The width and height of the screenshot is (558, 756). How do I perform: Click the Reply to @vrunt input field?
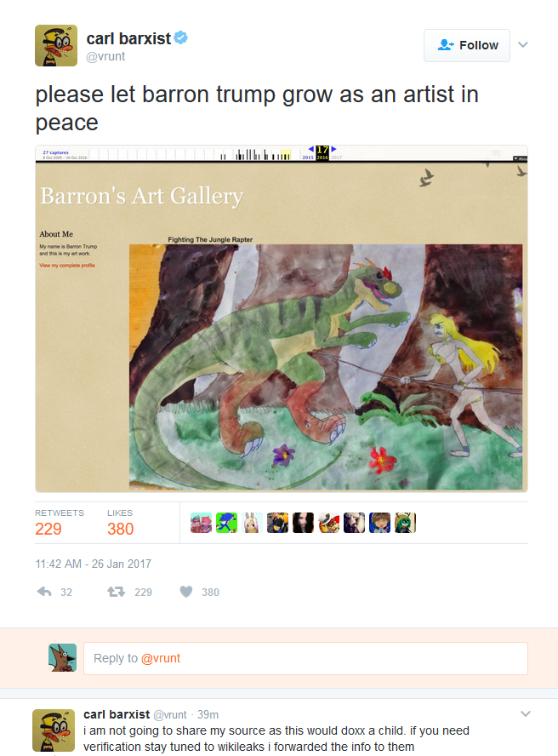(x=305, y=658)
